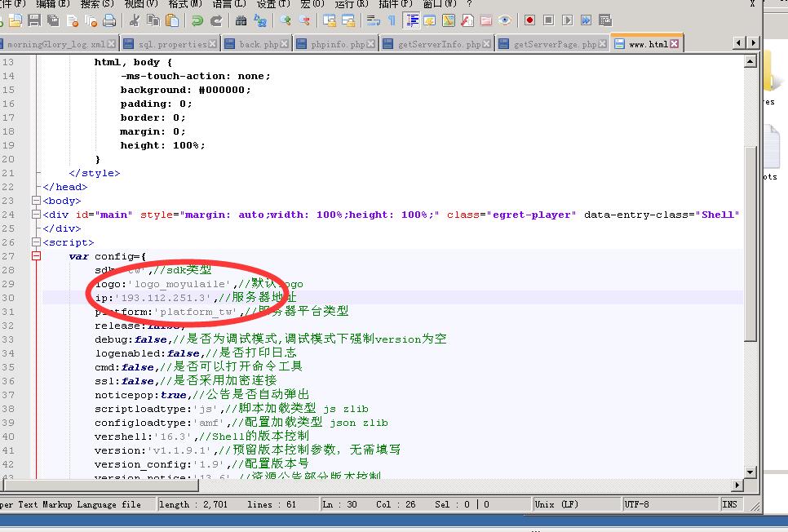Toggle Show All Characters pilcrow
The height and width of the screenshot is (532, 788).
pos(392,20)
